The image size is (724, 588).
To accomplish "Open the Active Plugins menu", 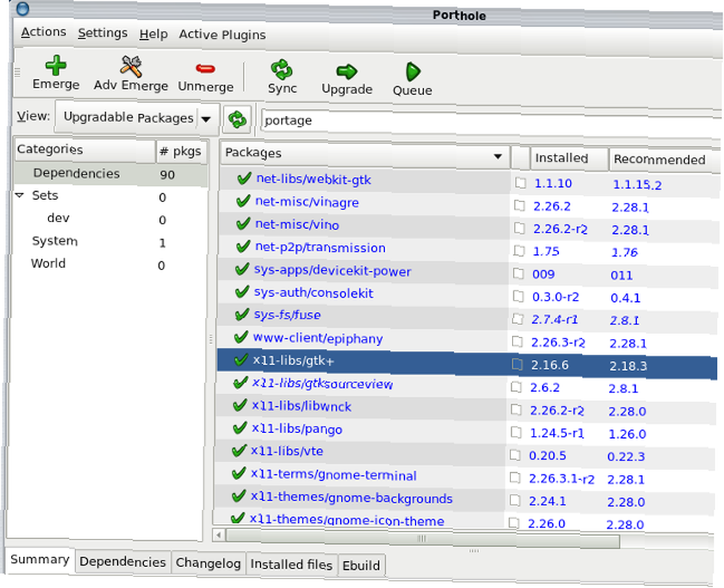I will point(222,35).
